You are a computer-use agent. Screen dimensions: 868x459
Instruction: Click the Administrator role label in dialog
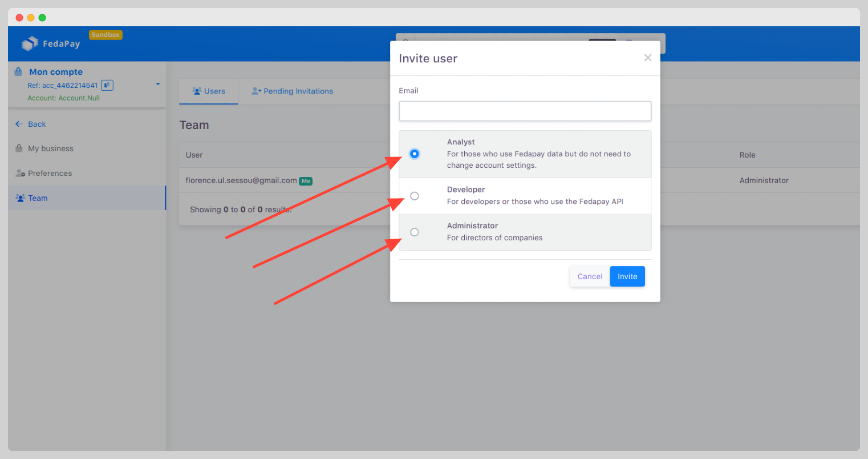pos(472,226)
